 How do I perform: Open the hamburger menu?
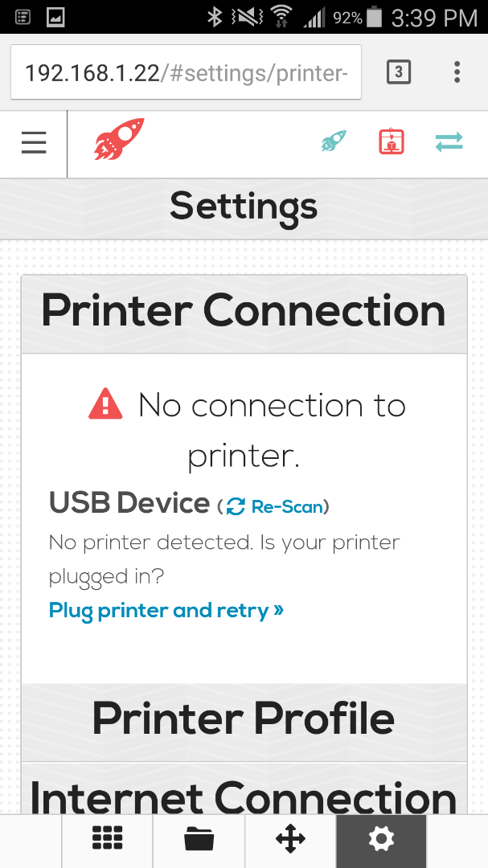(34, 144)
